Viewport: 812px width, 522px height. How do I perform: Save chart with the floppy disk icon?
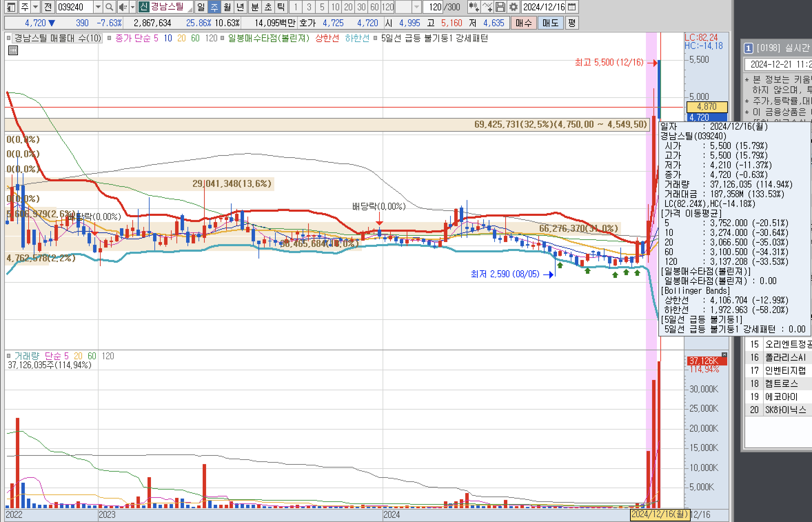click(500, 7)
